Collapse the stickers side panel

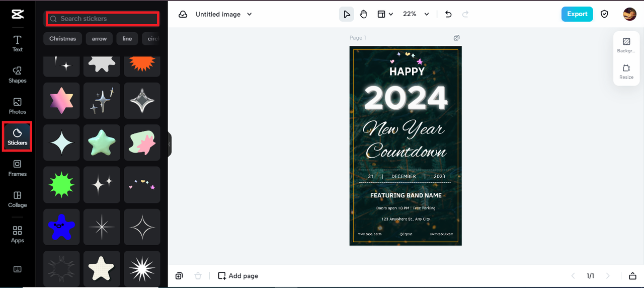coord(170,145)
